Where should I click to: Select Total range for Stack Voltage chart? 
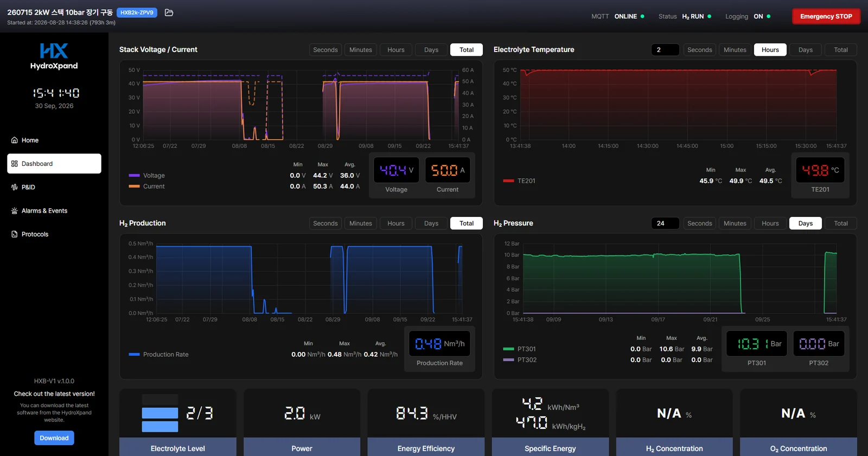coord(467,50)
